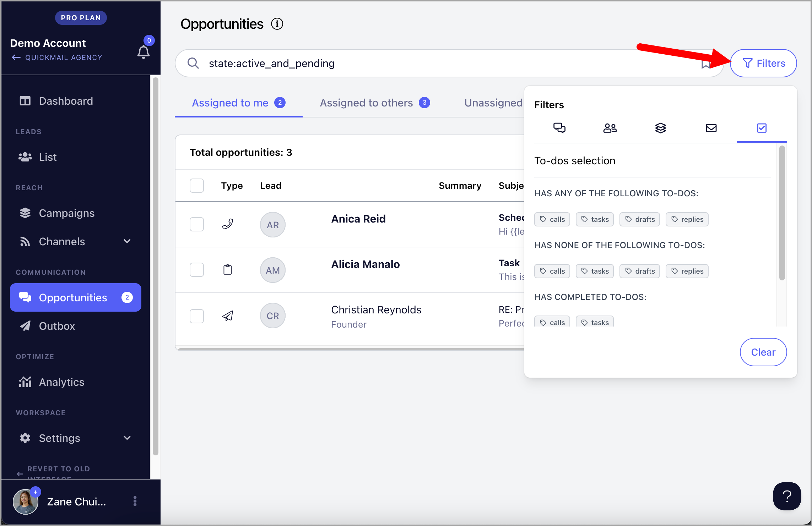Image resolution: width=812 pixels, height=526 pixels.
Task: Go back to Quickmail Agency
Action: [x=57, y=57]
